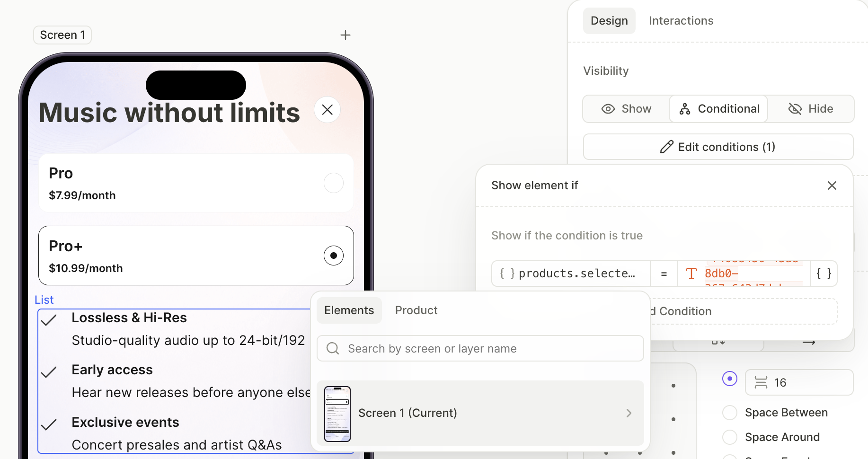Click the Early access checkmark icon
The image size is (868, 459).
coord(49,372)
